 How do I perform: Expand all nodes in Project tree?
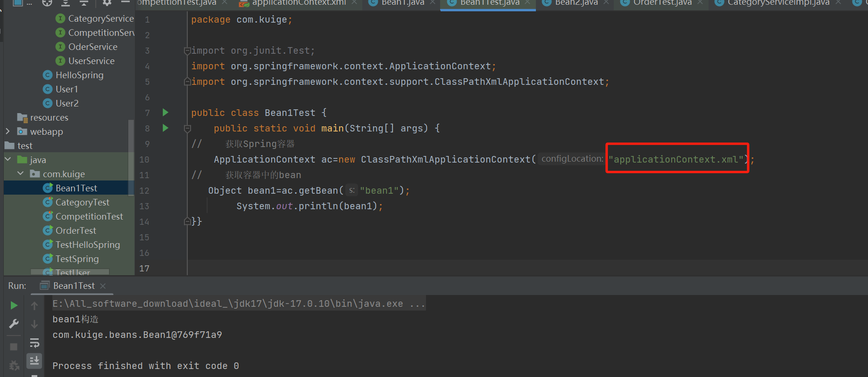pyautogui.click(x=66, y=2)
